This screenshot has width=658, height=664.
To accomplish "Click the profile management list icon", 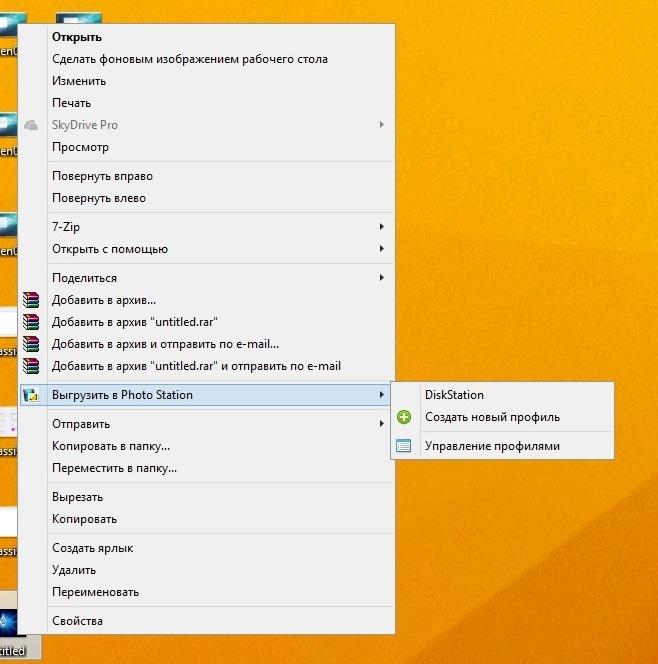I will (404, 446).
